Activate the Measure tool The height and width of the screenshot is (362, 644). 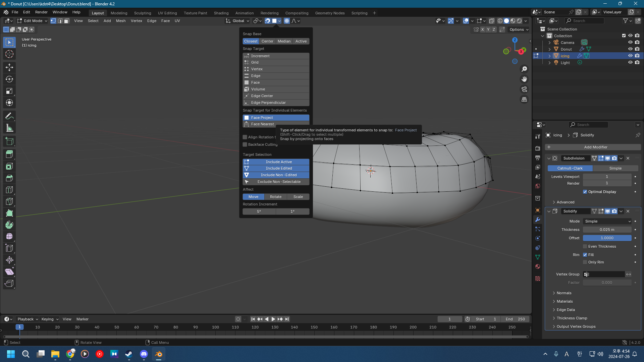[x=9, y=128]
